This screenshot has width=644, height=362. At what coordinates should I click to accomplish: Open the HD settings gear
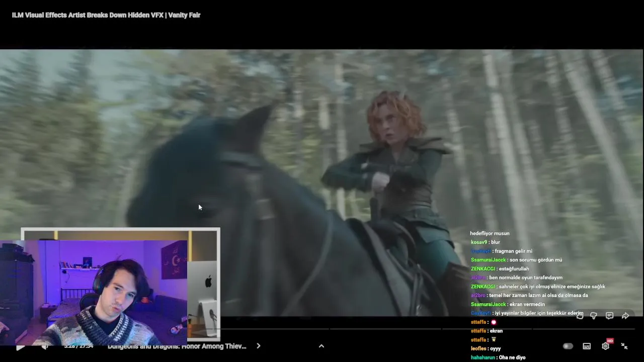click(606, 345)
